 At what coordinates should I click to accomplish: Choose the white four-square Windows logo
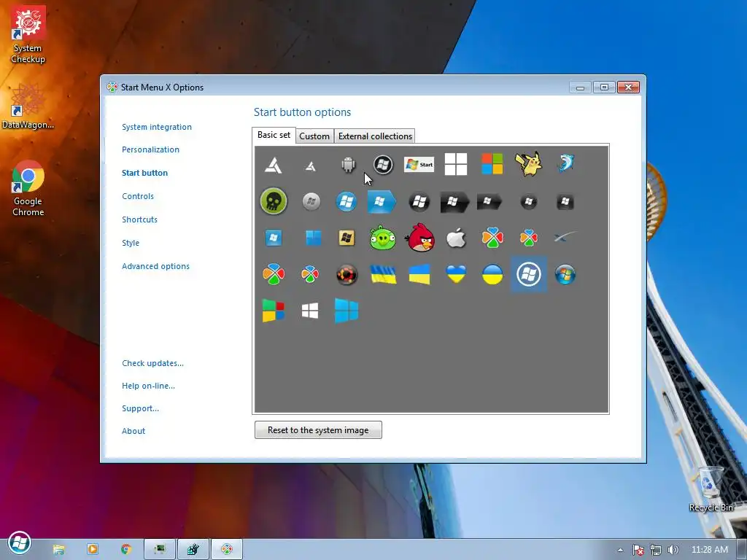456,164
